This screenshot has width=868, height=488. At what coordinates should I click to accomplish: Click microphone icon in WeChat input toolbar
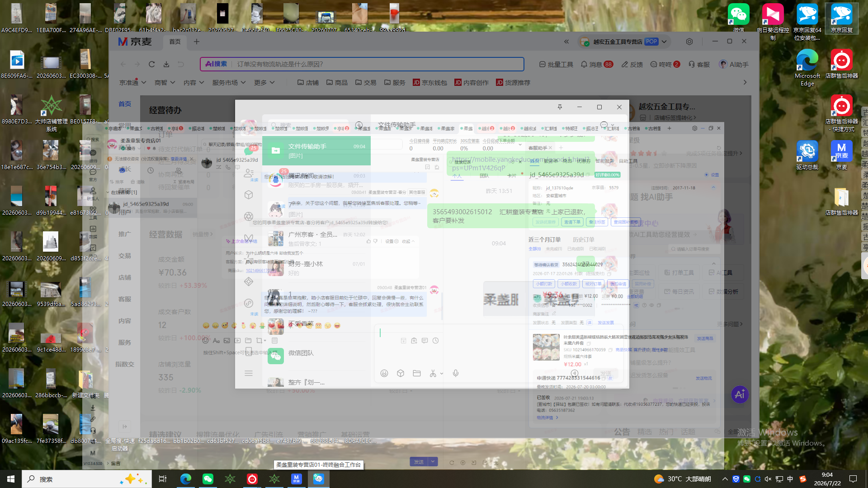pyautogui.click(x=456, y=373)
